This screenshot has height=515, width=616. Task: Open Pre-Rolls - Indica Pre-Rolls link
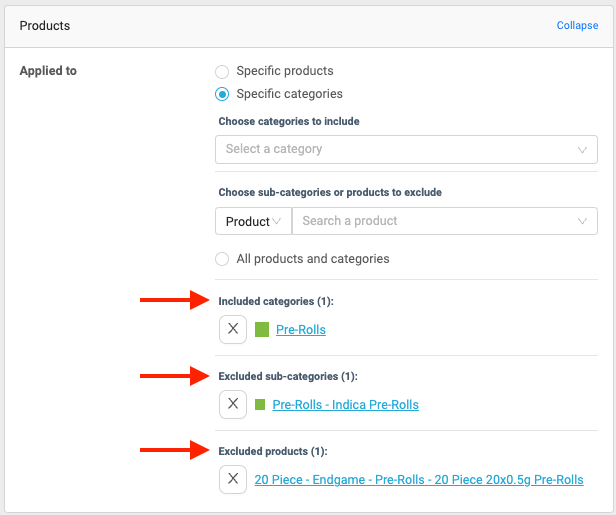point(345,405)
